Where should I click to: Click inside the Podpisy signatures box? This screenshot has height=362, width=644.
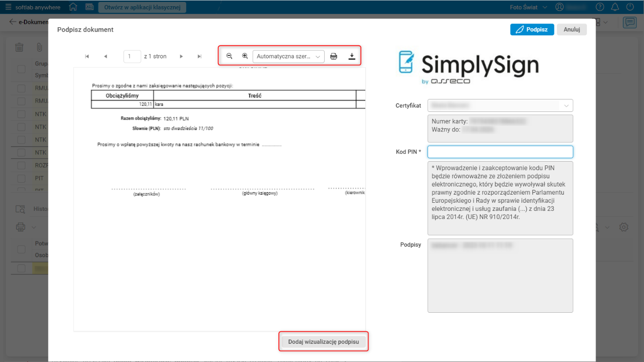(x=500, y=276)
